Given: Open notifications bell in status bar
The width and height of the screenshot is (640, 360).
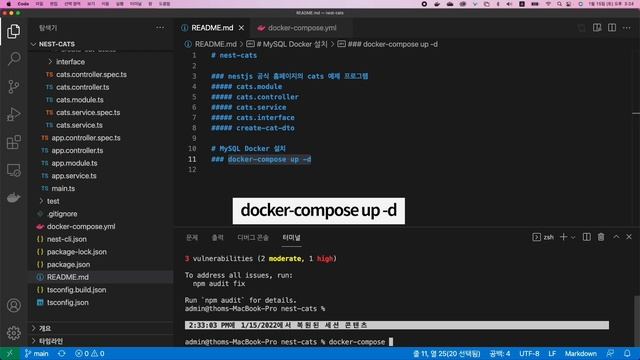Looking at the screenshot, I should pyautogui.click(x=627, y=353).
